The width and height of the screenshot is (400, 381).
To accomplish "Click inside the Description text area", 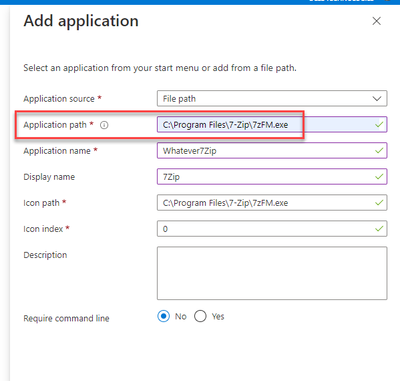I will pyautogui.click(x=272, y=273).
